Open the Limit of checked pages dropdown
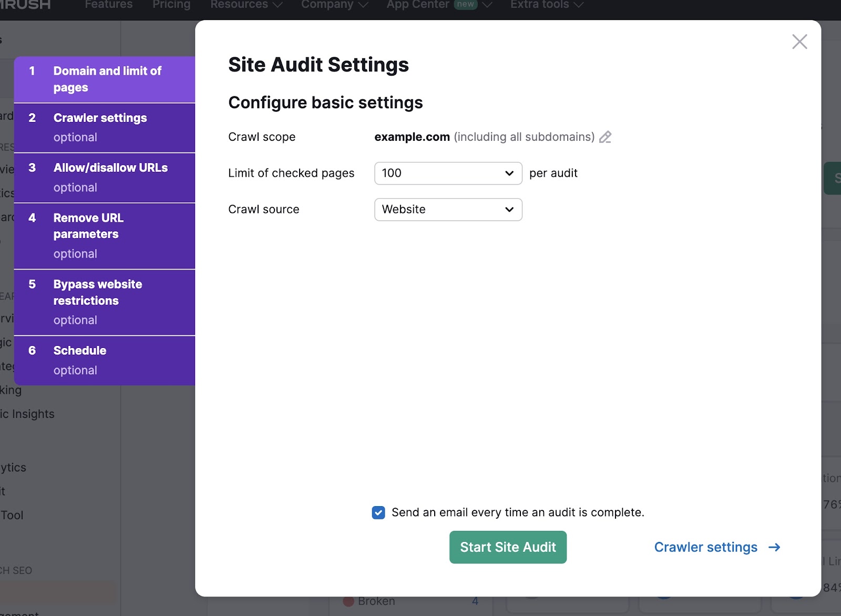Image resolution: width=841 pixels, height=616 pixels. pos(447,173)
